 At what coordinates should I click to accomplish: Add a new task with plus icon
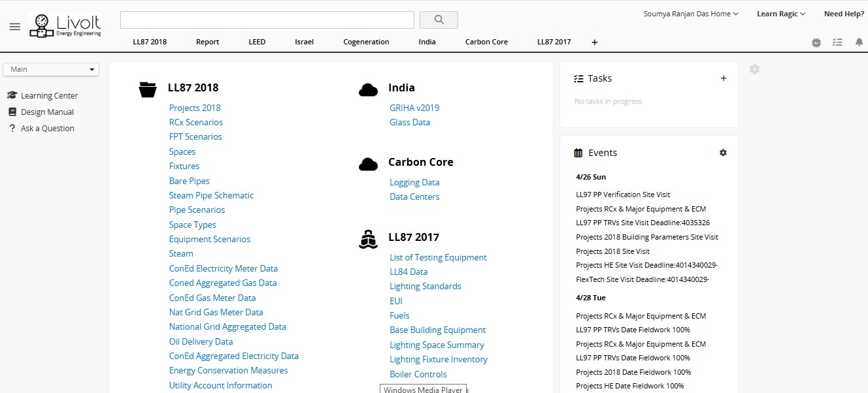point(723,78)
